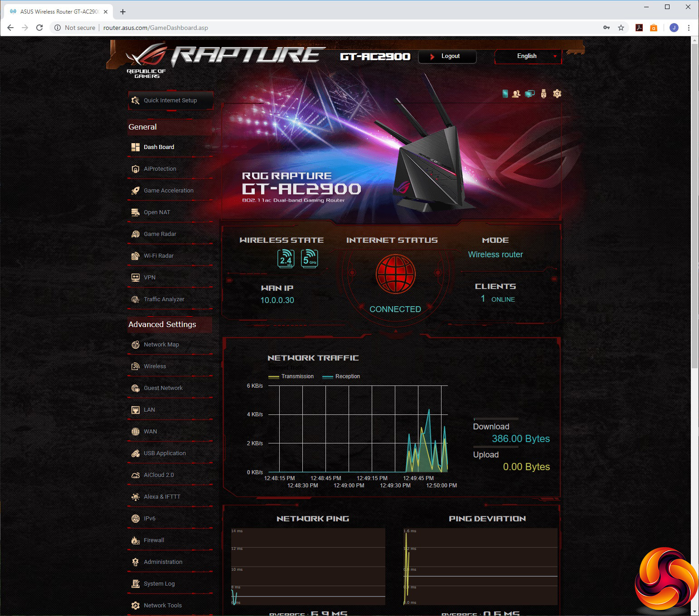
Task: Click the Wi-Fi Radar icon
Action: pos(136,256)
